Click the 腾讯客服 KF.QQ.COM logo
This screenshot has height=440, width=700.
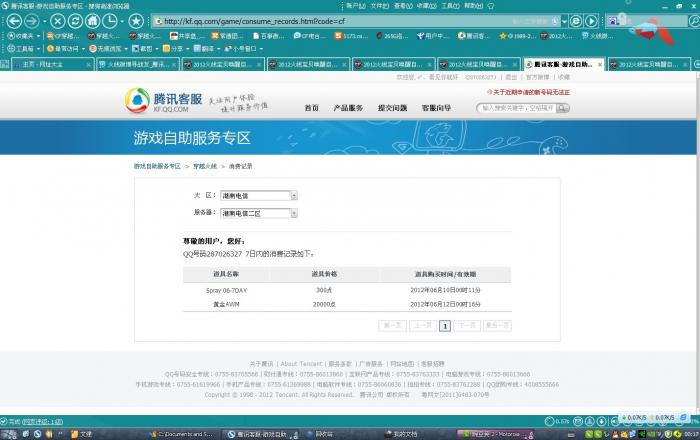point(163,101)
